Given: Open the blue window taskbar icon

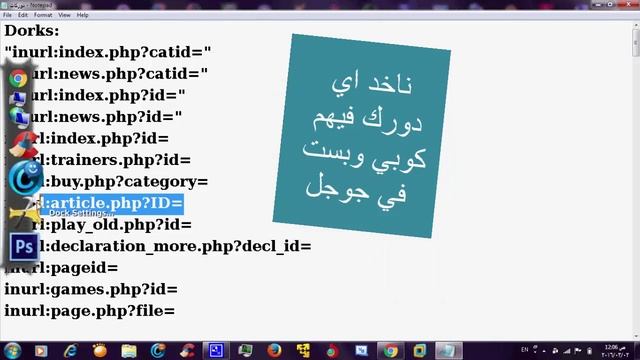Looking at the screenshot, I should coord(361,351).
